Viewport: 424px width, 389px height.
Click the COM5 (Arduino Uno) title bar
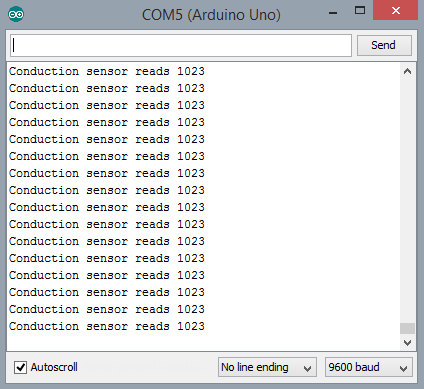point(211,15)
